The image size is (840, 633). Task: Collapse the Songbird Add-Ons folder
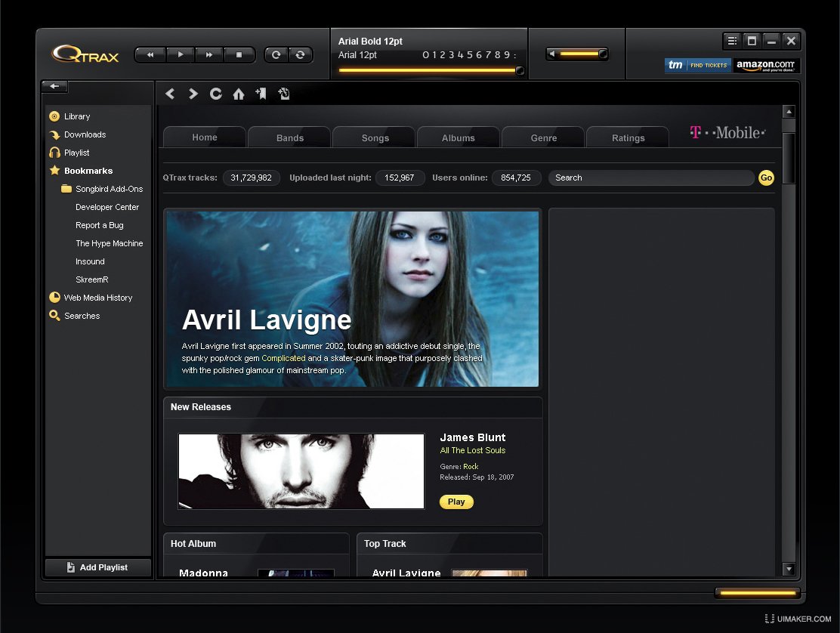(x=66, y=189)
